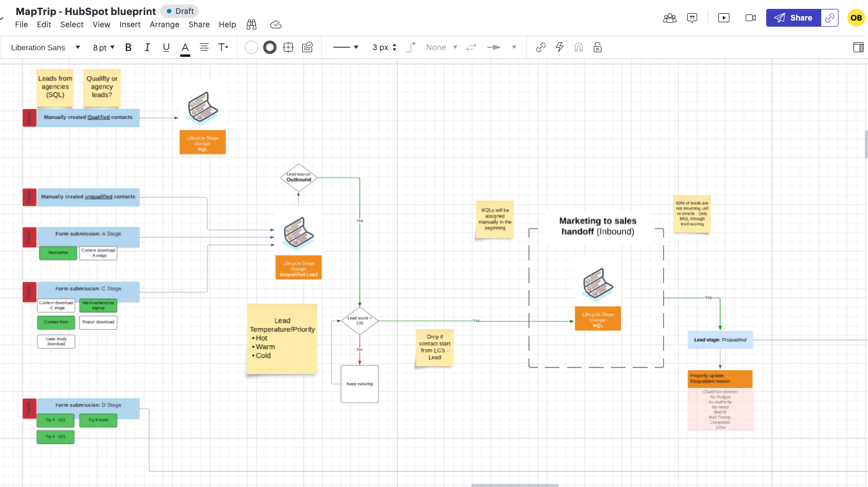Open the 8 pt font size dropdown
868x487 pixels.
pos(103,47)
